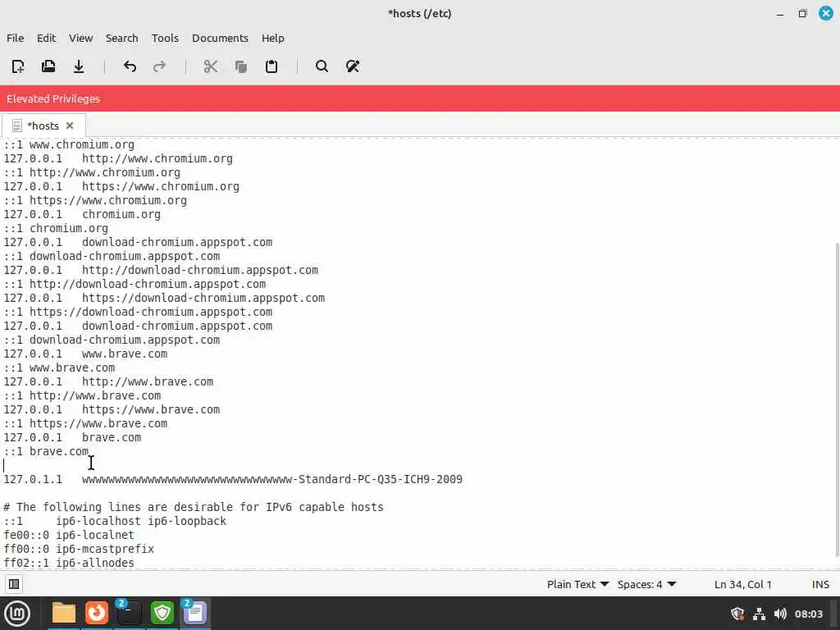Screen dimensions: 840x630
Task: Open the Search menu
Action: [121, 38]
